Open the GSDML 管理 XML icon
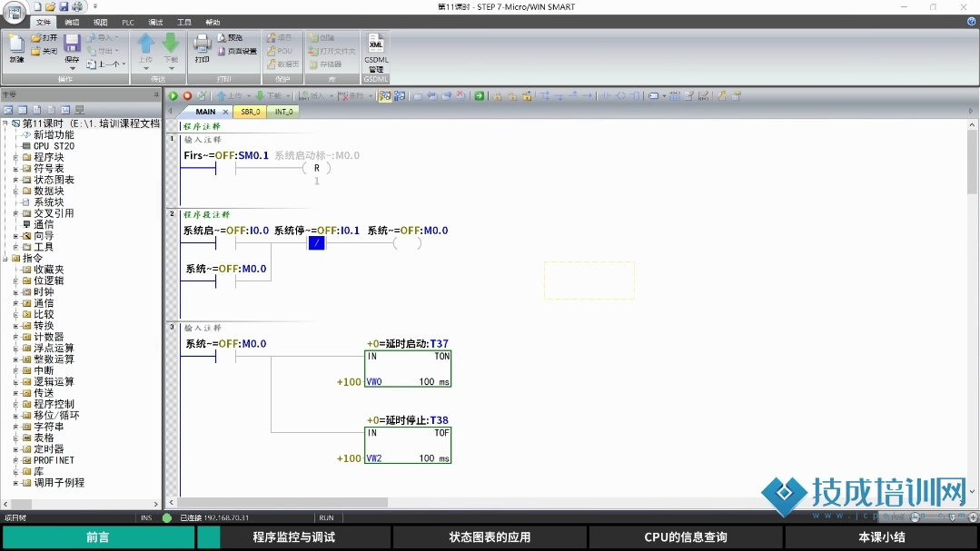 [x=375, y=51]
